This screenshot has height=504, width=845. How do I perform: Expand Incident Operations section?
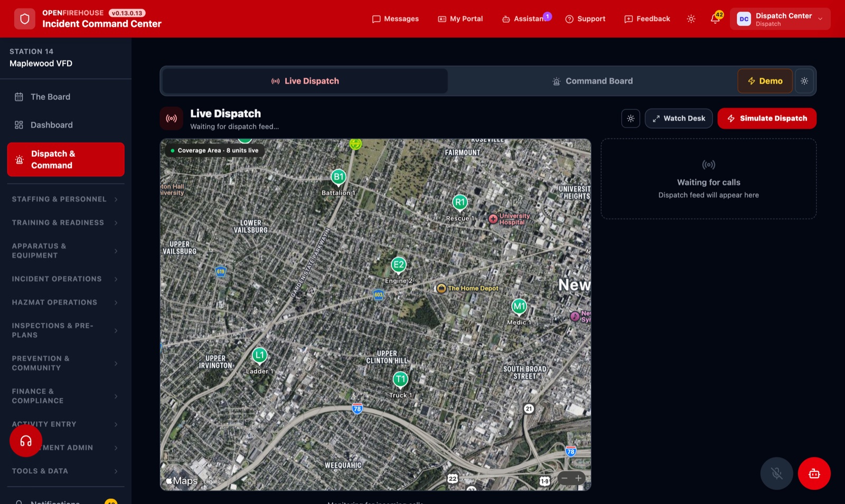tap(65, 279)
